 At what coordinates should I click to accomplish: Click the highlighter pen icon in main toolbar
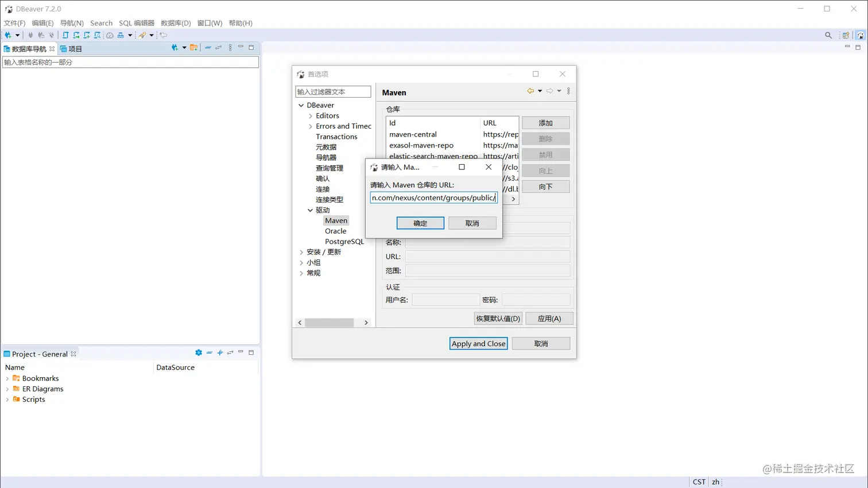click(142, 35)
